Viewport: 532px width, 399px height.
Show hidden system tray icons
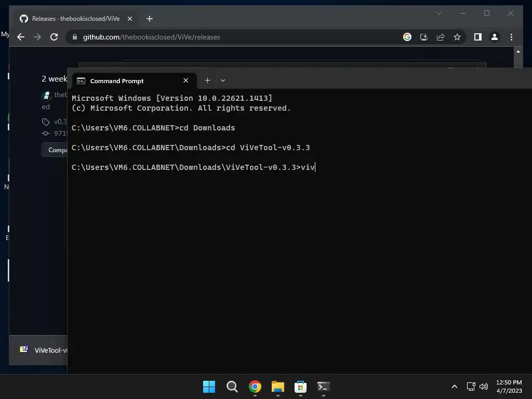[x=455, y=387]
